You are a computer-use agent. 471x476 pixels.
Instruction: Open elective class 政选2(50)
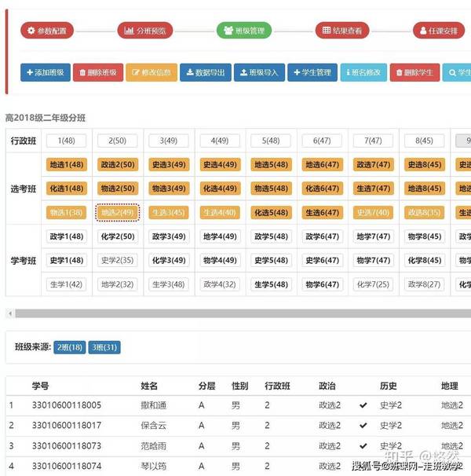click(118, 164)
